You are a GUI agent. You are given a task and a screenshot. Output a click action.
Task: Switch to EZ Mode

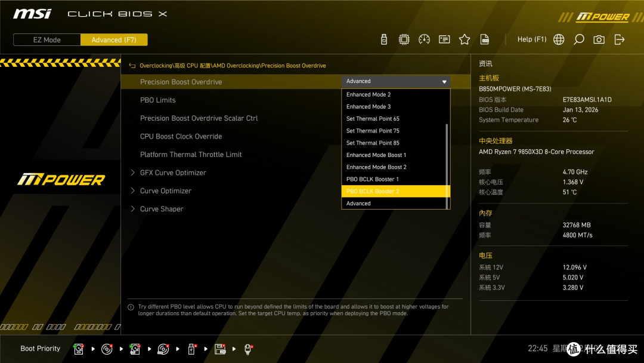click(47, 40)
